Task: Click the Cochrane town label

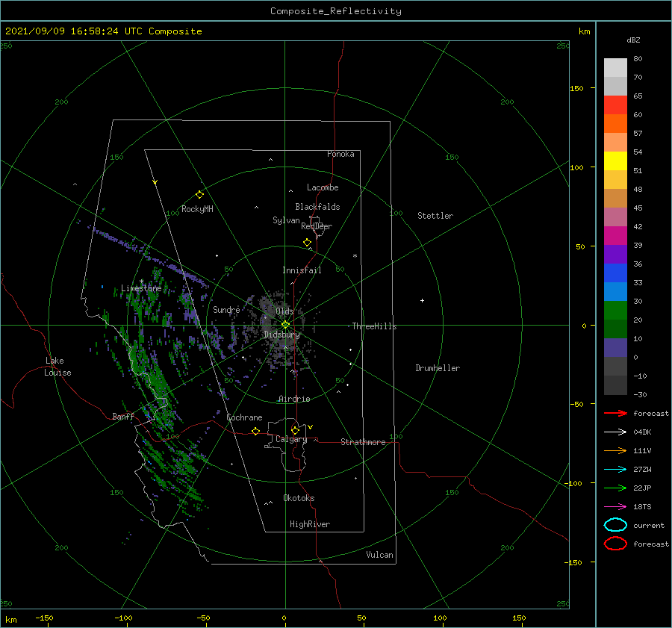Action: click(244, 417)
